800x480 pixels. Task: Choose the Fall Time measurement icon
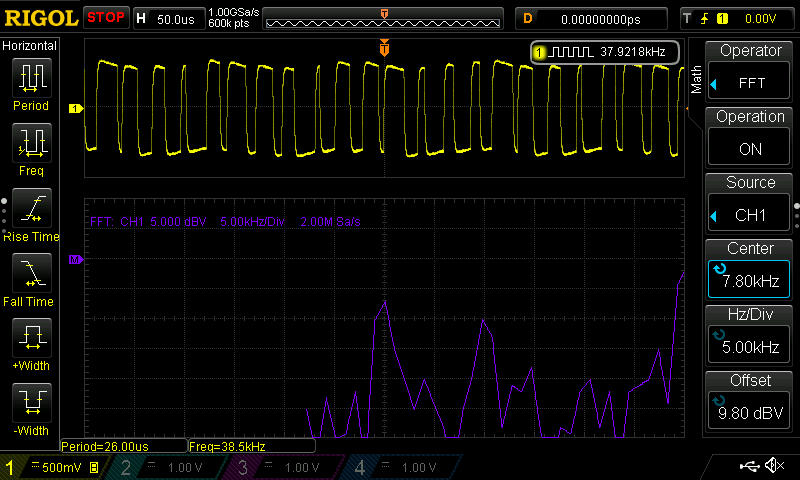pos(31,279)
